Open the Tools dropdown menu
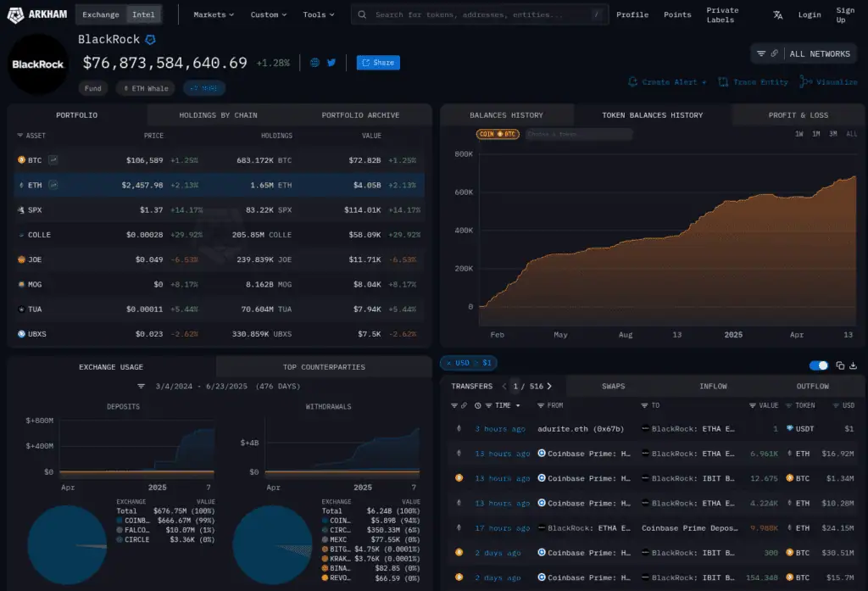 click(319, 14)
